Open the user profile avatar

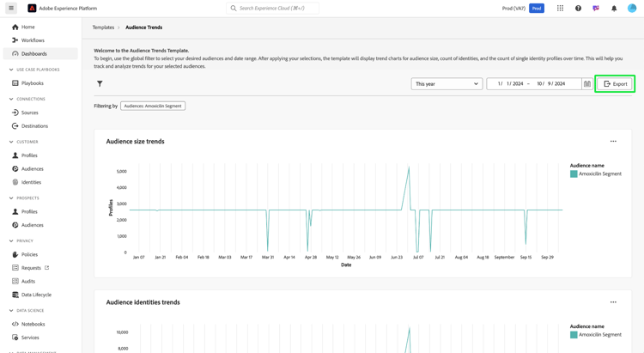coord(632,9)
